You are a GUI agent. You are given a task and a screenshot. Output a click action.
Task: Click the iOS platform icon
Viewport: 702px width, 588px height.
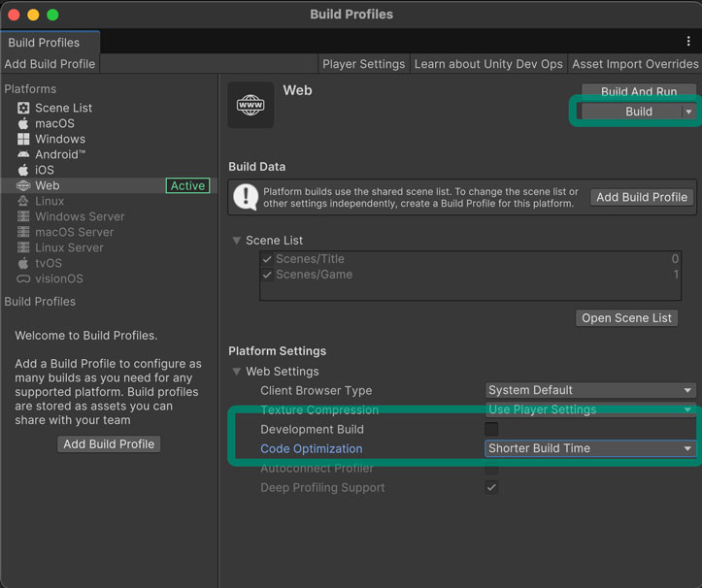click(23, 170)
